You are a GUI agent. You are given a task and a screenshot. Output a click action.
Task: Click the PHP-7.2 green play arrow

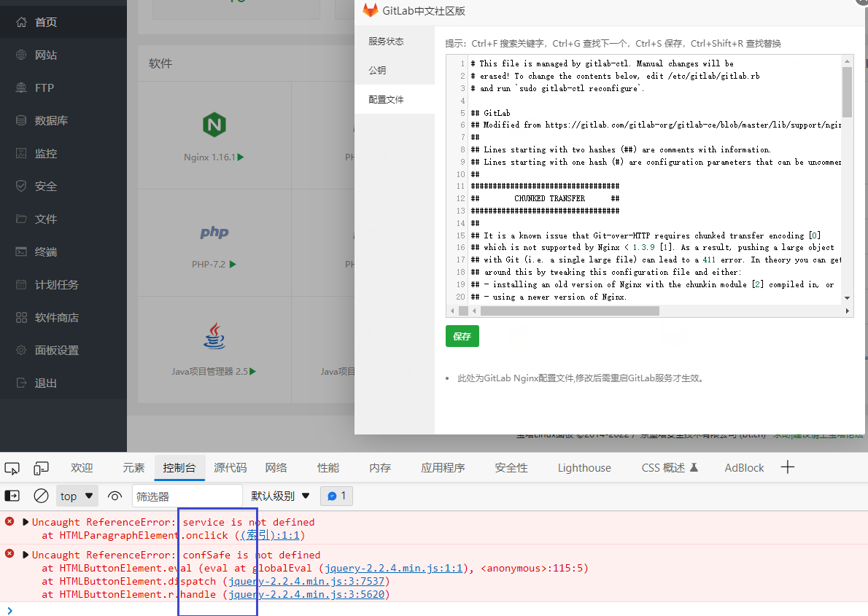[233, 265]
